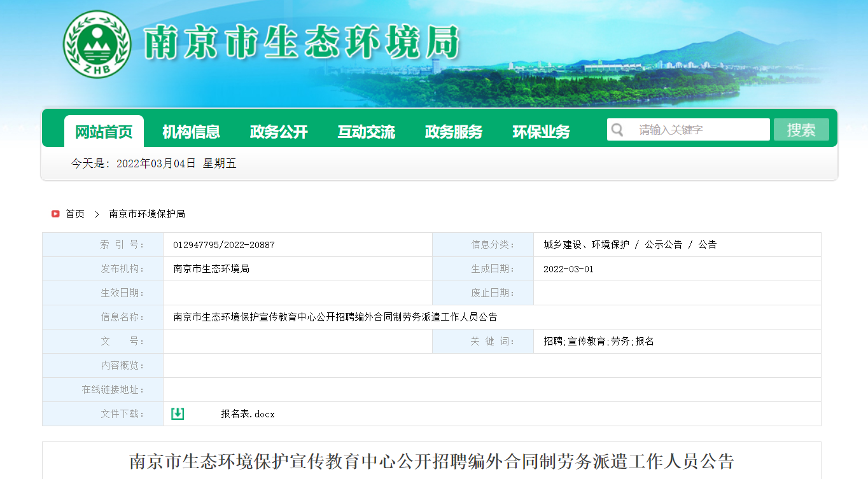Select 政务服务 in the navigation bar

point(454,132)
